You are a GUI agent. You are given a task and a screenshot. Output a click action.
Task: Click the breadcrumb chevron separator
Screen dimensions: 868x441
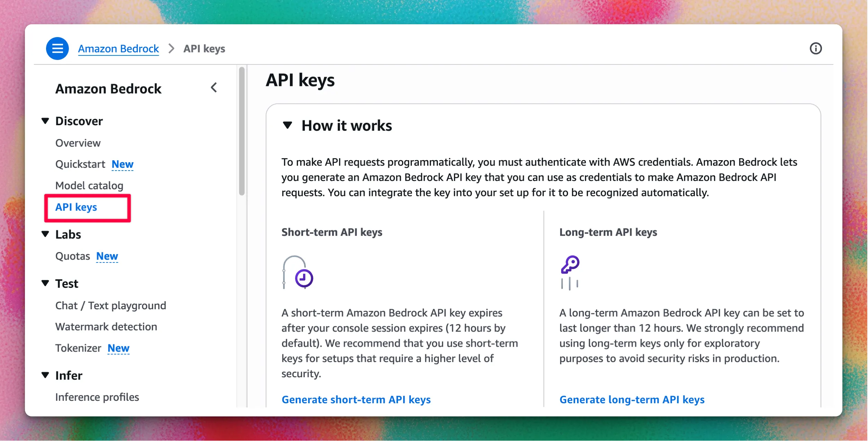(x=171, y=49)
